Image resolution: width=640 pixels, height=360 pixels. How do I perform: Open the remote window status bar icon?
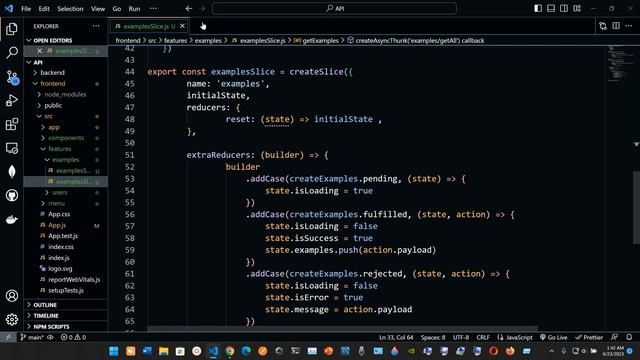8,337
